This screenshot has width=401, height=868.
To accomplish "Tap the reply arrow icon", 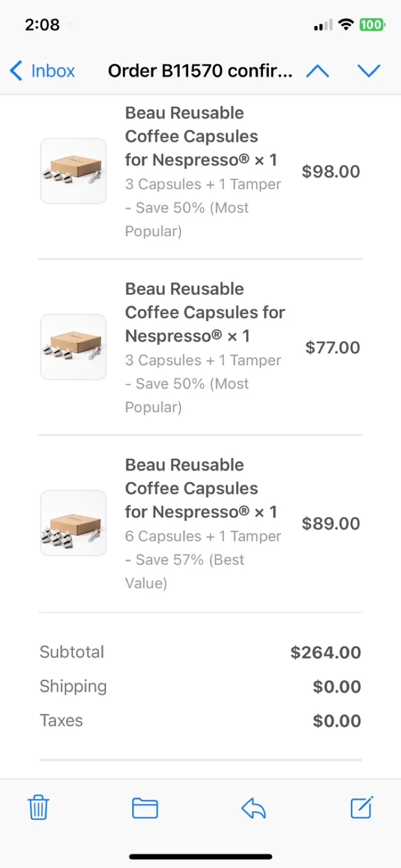I will 253,808.
